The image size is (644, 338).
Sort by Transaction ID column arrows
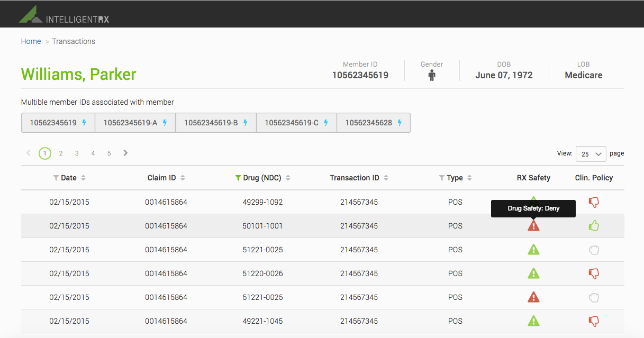click(386, 178)
